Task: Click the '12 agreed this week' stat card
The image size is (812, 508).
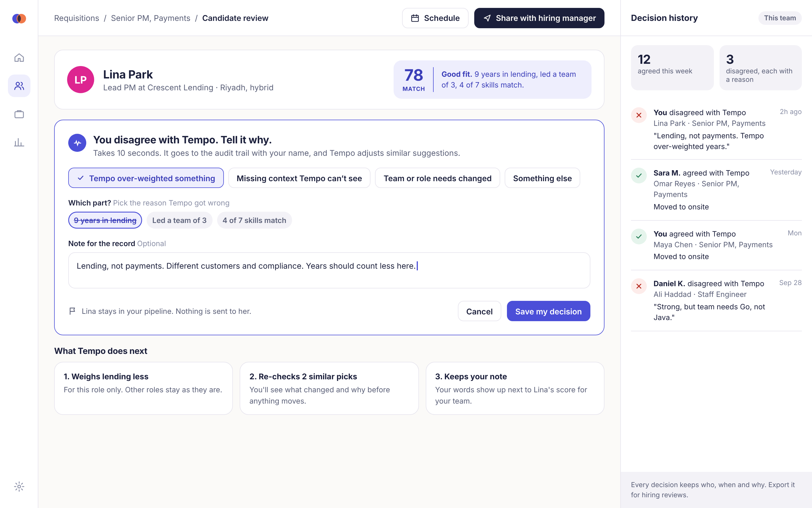Action: (672, 68)
